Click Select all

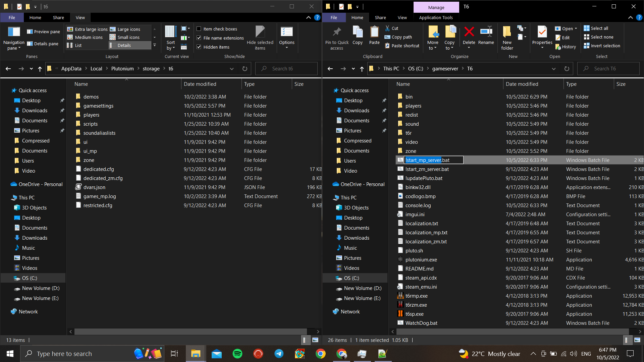click(596, 28)
